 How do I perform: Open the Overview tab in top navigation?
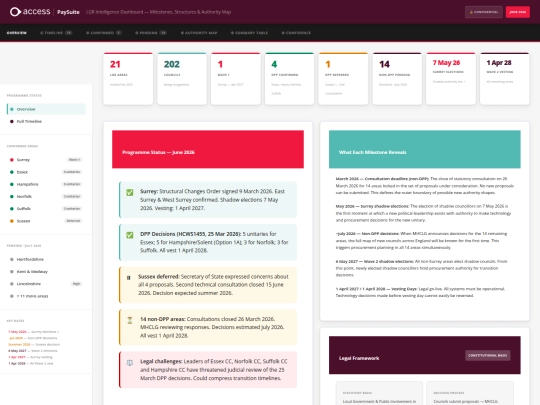[17, 33]
